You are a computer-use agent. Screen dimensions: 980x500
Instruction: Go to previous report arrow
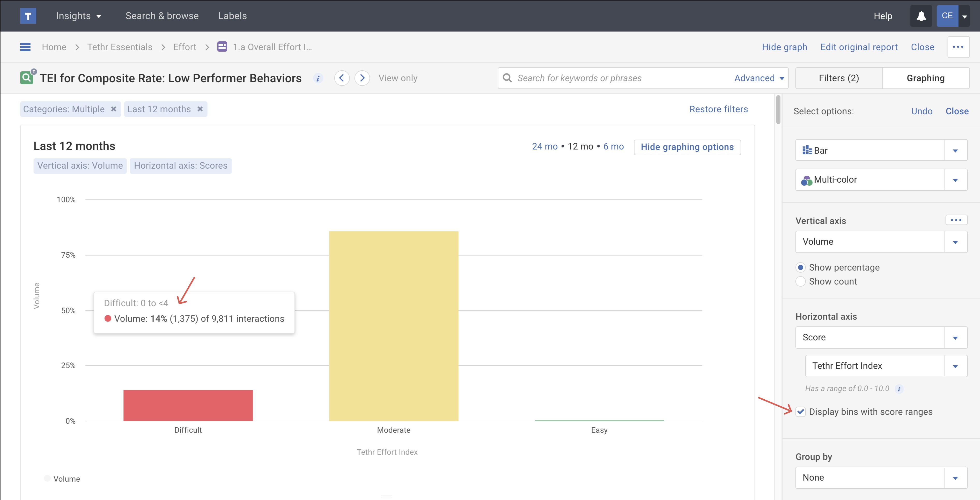tap(342, 78)
